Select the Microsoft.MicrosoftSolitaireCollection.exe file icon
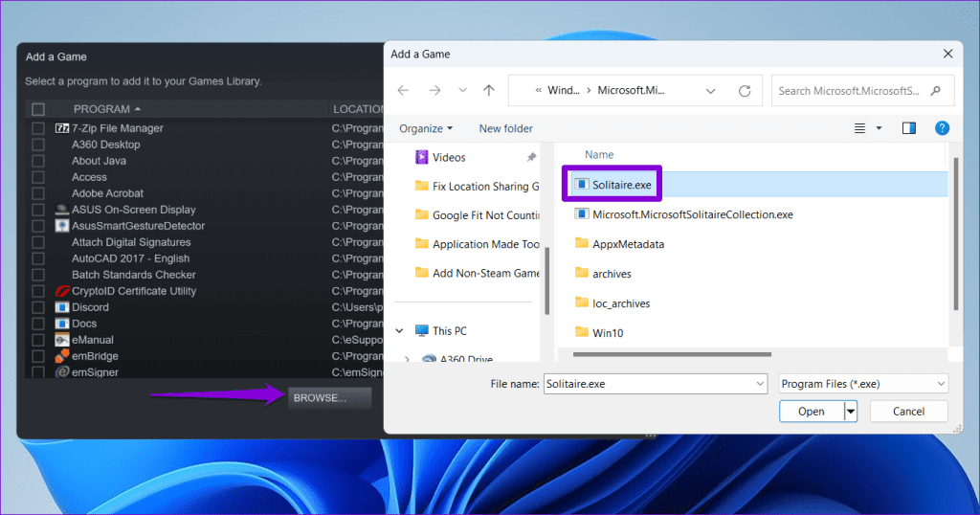This screenshot has width=980, height=515. pos(581,214)
